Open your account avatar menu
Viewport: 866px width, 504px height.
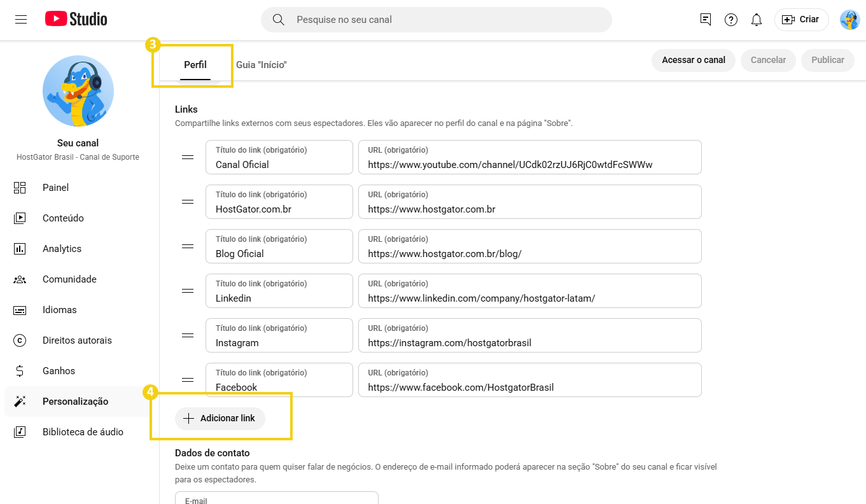click(x=849, y=19)
